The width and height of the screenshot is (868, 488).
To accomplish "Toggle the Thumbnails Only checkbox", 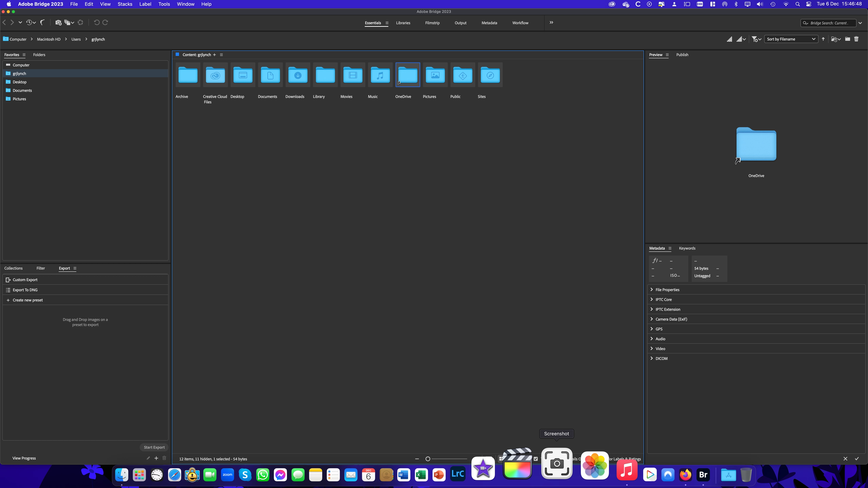I will click(536, 459).
